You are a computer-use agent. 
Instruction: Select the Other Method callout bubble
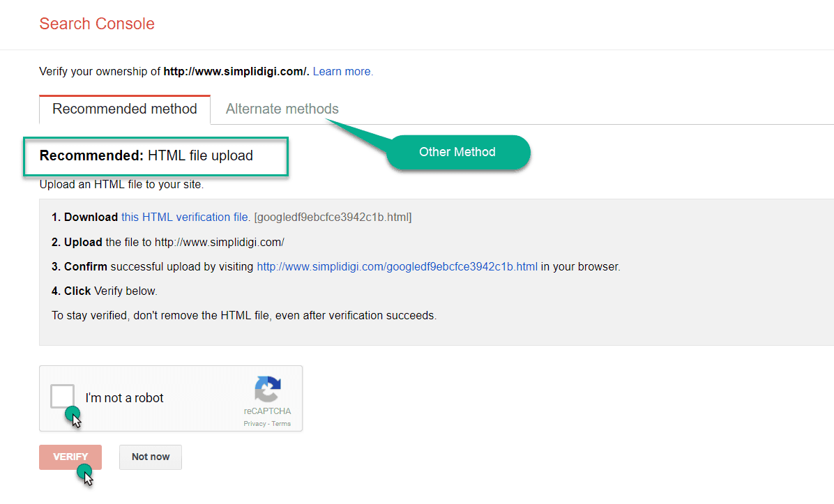[458, 152]
